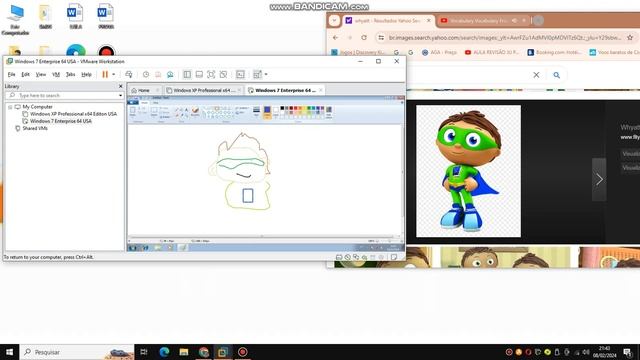Open the Bandicam recorder taskbar icon
The height and width of the screenshot is (360, 640).
pyautogui.click(x=242, y=352)
